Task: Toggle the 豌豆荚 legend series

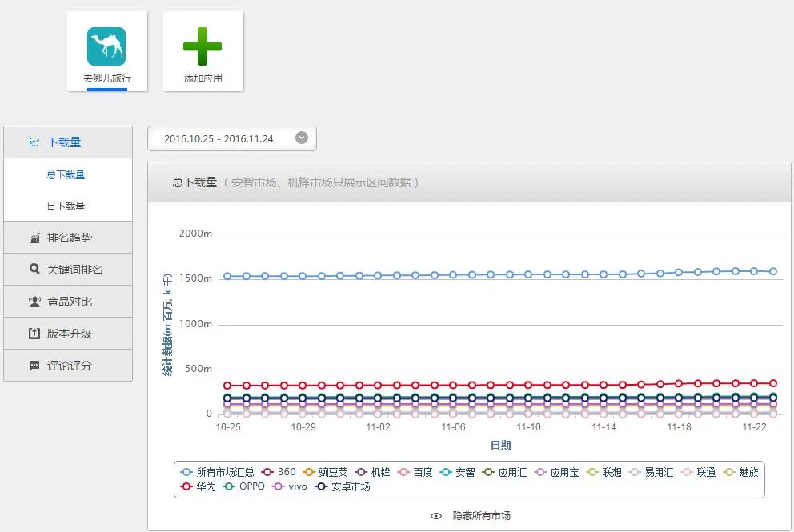Action: point(325,472)
